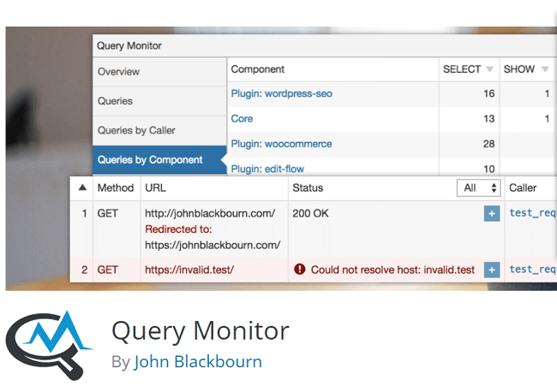Click the Query Monitor plugin title heading
Screen dimensions: 557x392
point(201,331)
